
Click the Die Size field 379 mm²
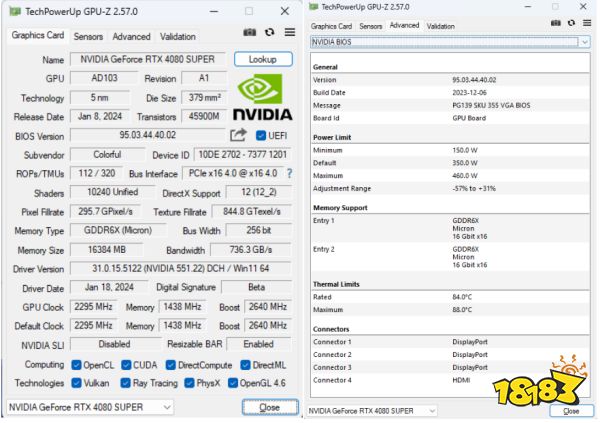click(x=204, y=98)
